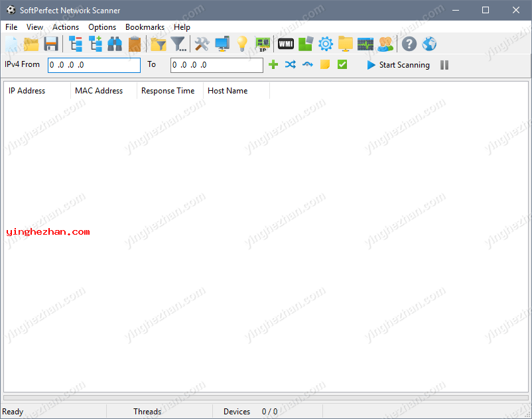Click the green squares toolbar icon
Viewport: 532px width, 419px height.
point(306,44)
